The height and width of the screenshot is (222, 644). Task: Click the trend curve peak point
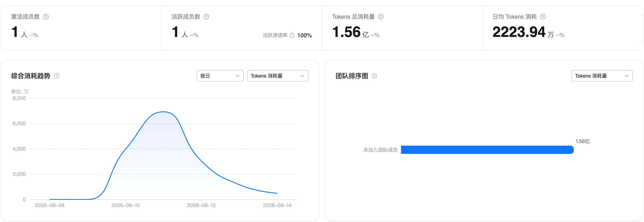point(163,112)
